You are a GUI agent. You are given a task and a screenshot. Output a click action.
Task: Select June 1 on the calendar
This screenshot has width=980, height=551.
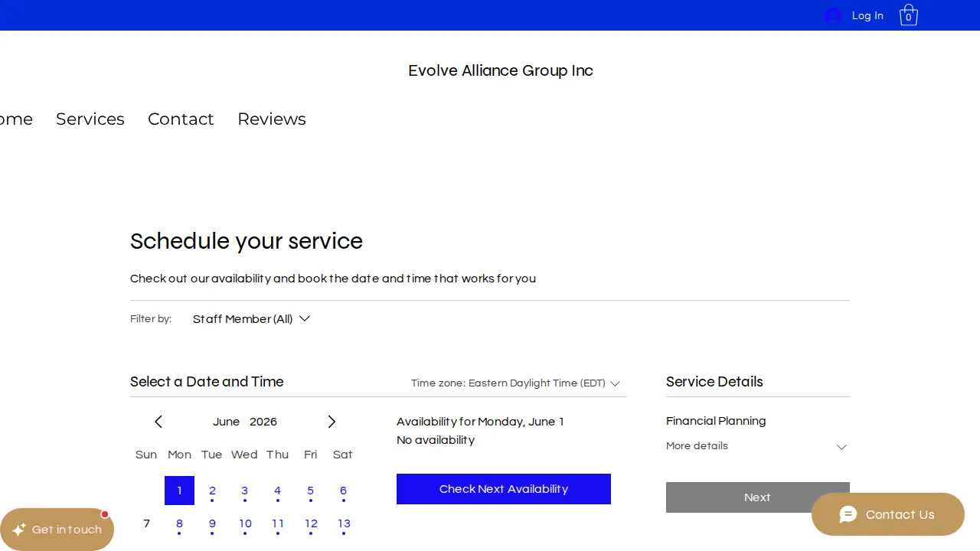(x=179, y=491)
